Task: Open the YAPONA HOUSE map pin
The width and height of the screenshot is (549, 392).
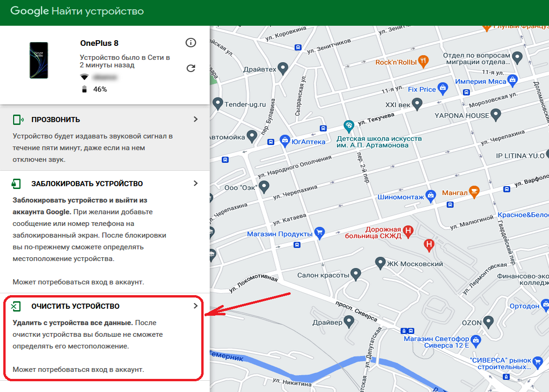Action: tap(496, 115)
